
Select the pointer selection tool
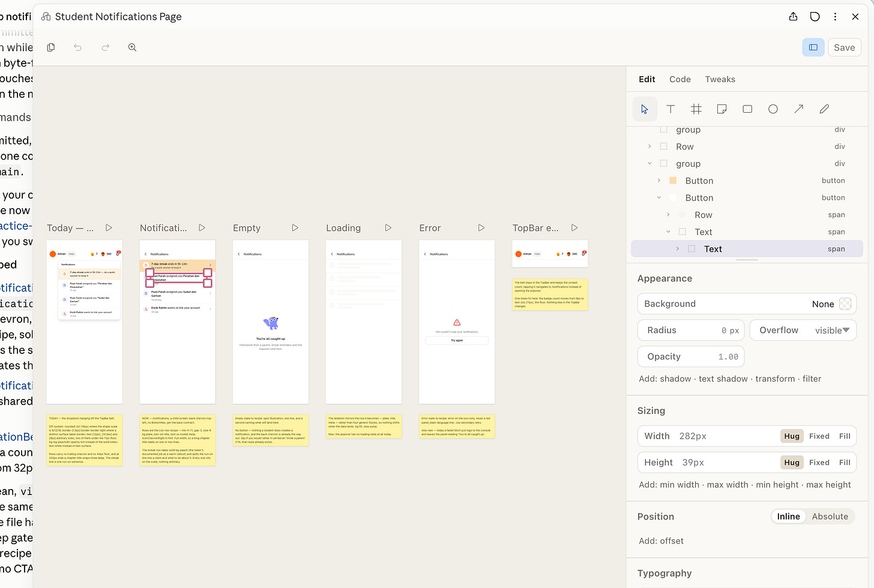645,109
